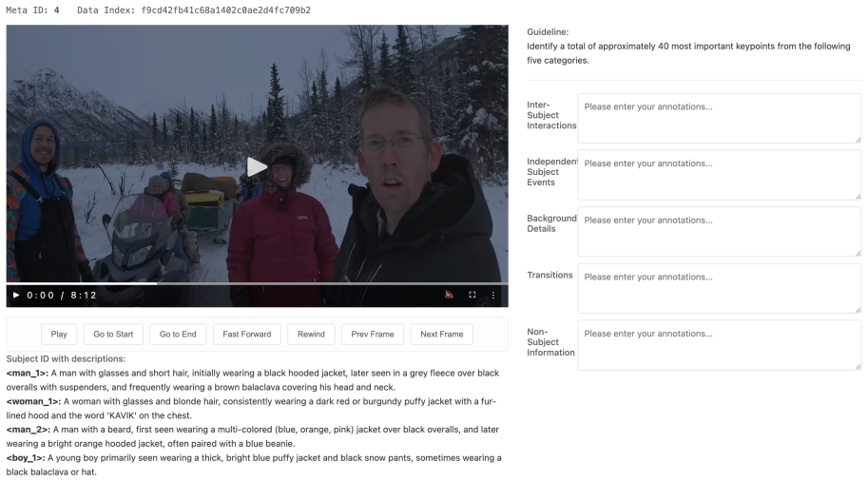Click the <boy_1> subject label
868x481 pixels.
26,458
